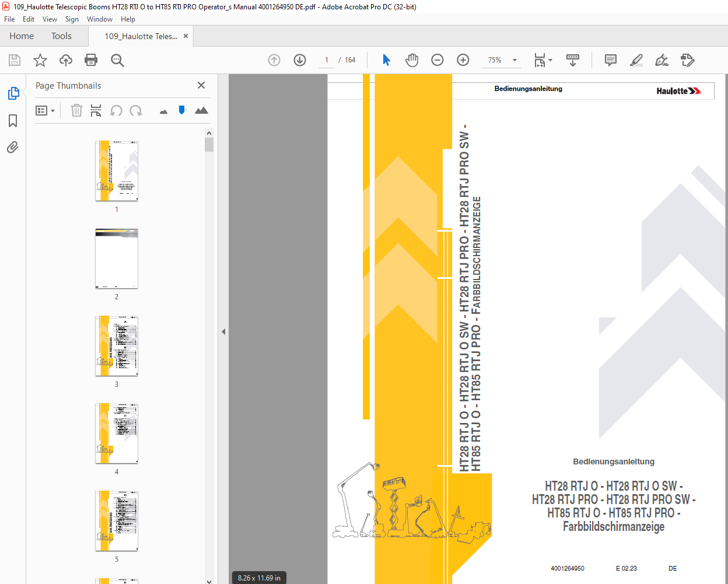728x584 pixels.
Task: Click the upload to cloud icon
Action: (66, 60)
